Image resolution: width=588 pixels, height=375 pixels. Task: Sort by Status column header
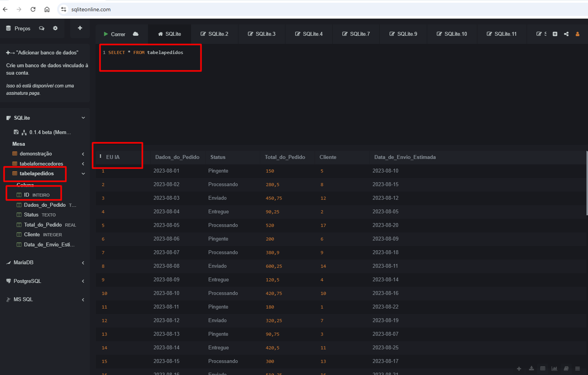[218, 157]
